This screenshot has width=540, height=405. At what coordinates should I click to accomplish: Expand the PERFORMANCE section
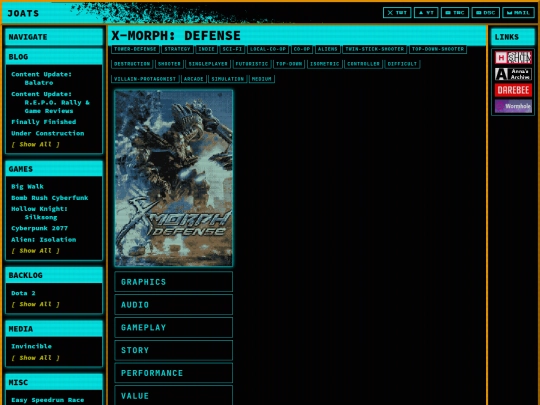[174, 373]
